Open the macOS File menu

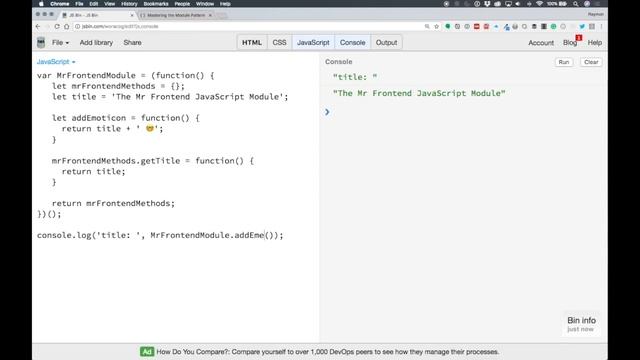(79, 4)
